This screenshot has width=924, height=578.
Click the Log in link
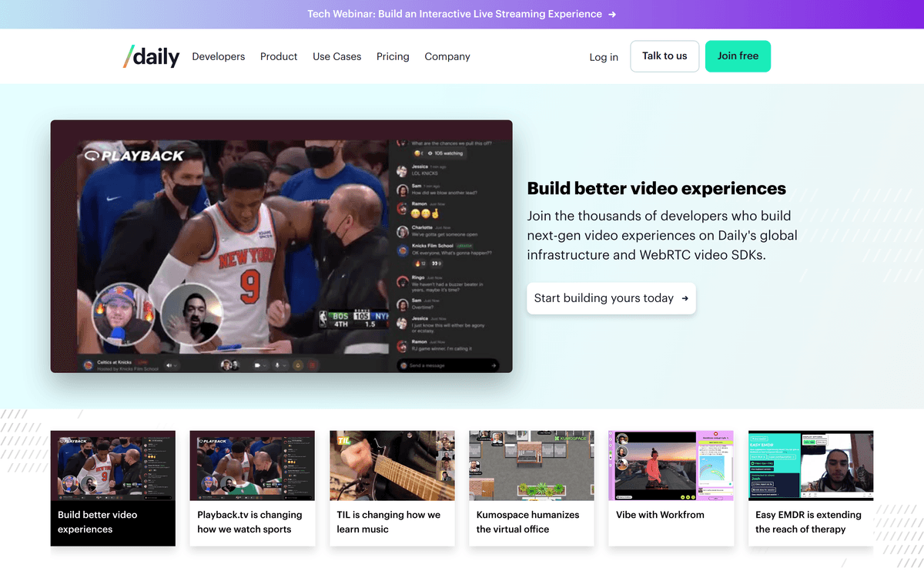pos(604,57)
